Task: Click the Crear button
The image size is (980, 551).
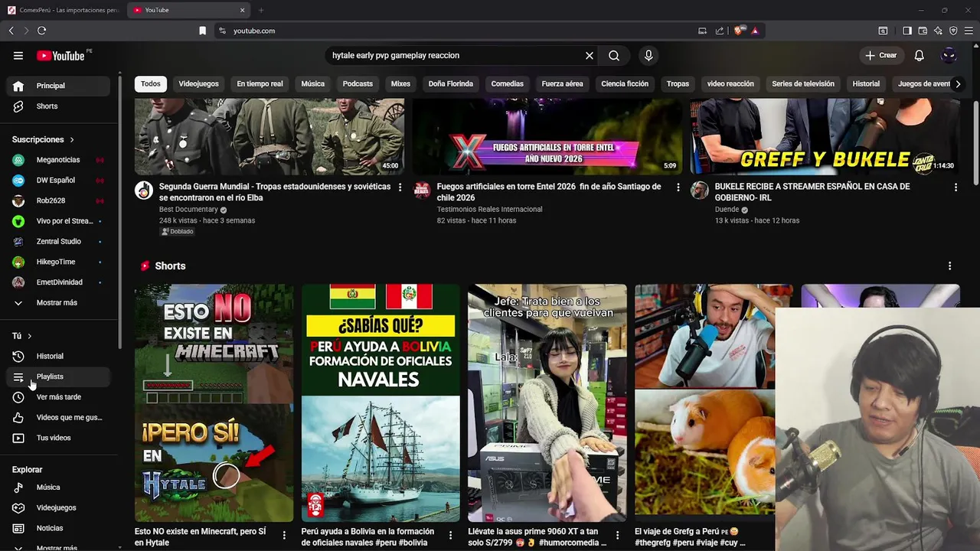Action: click(880, 55)
